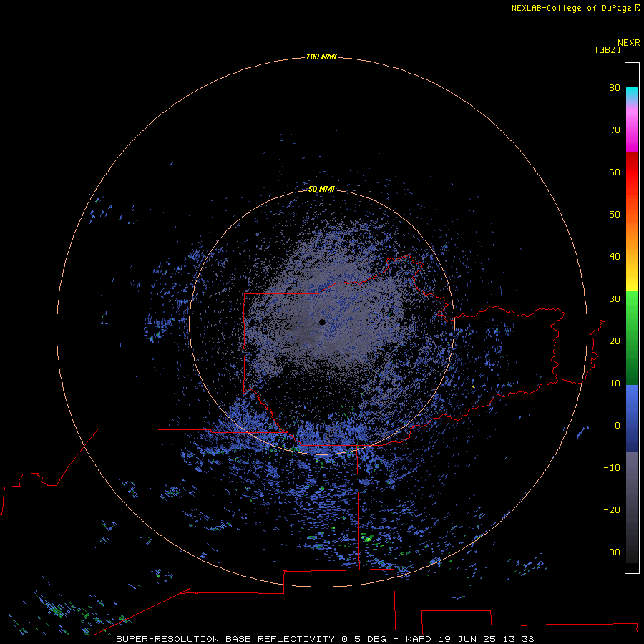
Task: Click the black radar site dot at center
Action: 322,322
